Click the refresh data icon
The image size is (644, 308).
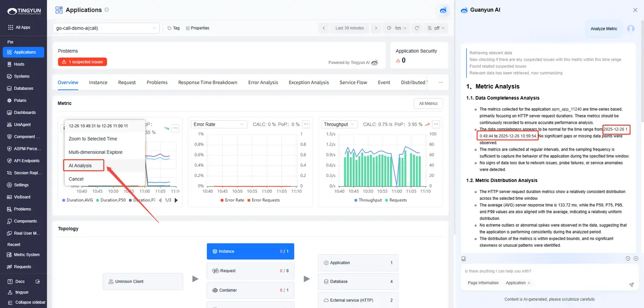(x=417, y=28)
